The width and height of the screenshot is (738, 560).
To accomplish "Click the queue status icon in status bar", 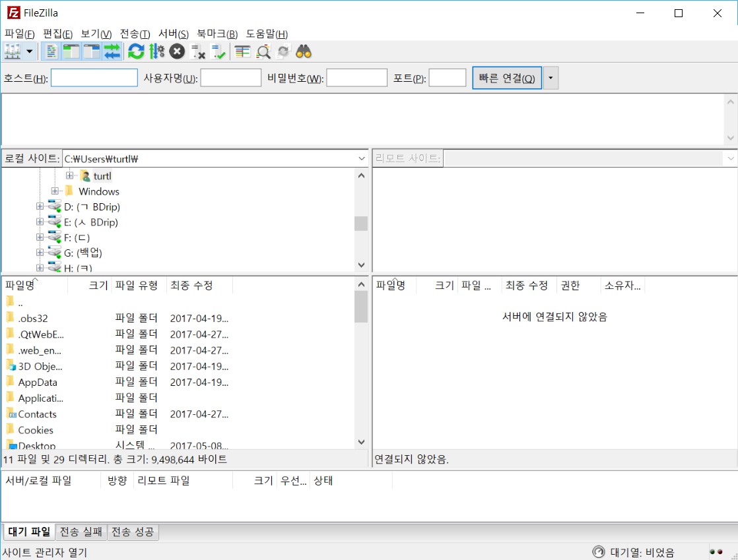I will pos(599,551).
